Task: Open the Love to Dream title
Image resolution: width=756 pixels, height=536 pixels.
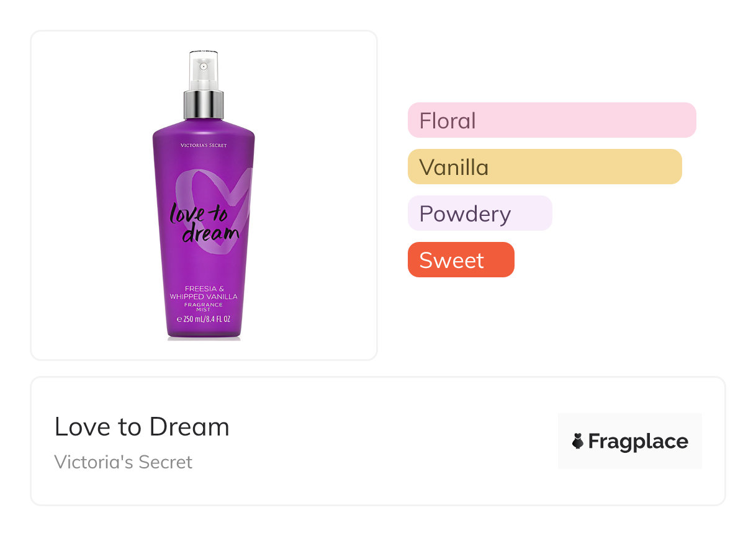Action: 142,427
